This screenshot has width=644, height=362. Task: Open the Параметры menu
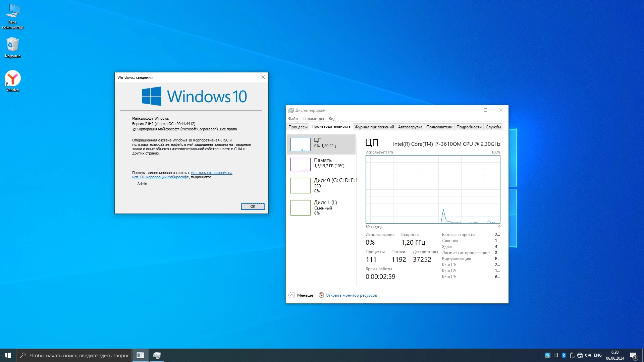tap(313, 119)
